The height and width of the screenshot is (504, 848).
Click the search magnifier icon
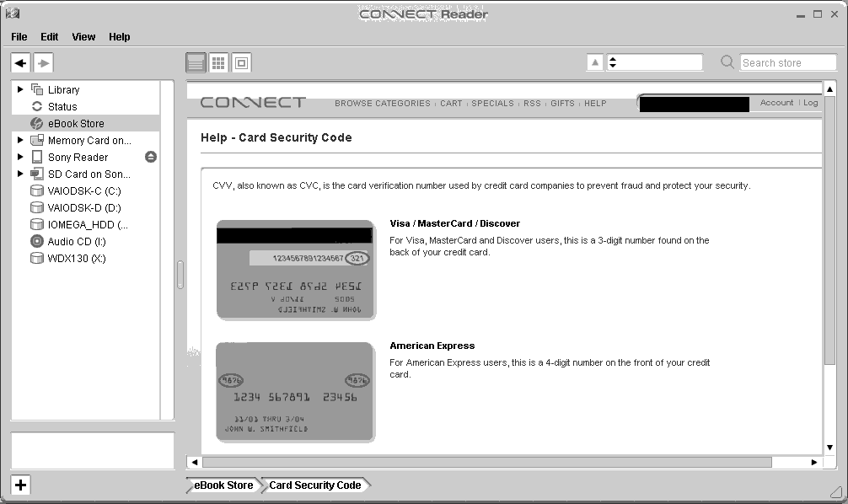coord(727,62)
